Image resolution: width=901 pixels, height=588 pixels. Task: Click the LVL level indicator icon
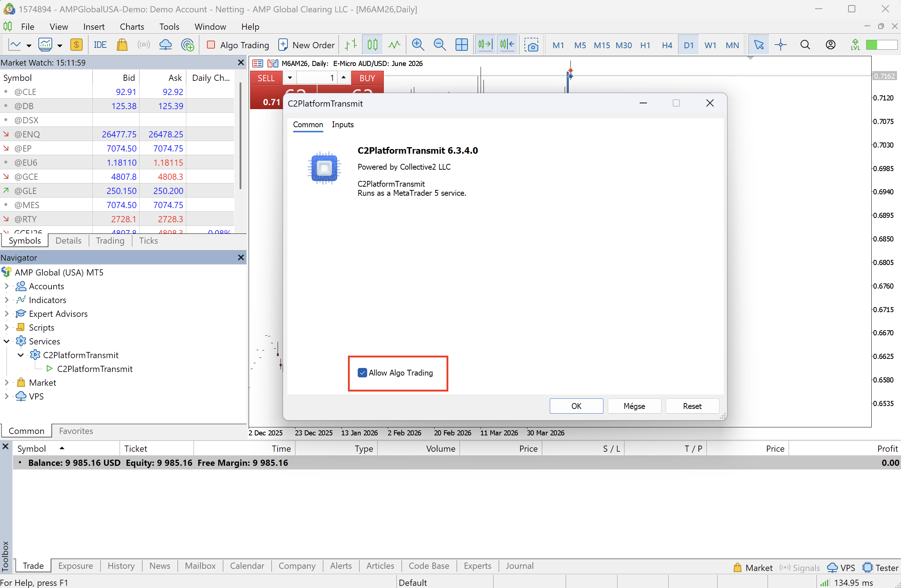tap(855, 45)
